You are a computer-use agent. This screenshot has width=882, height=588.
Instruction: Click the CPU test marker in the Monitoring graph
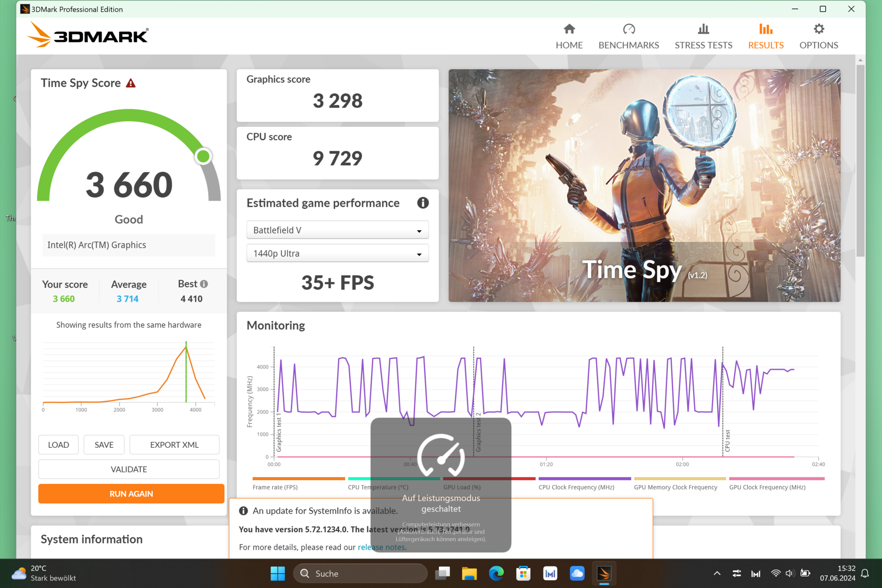click(x=727, y=441)
